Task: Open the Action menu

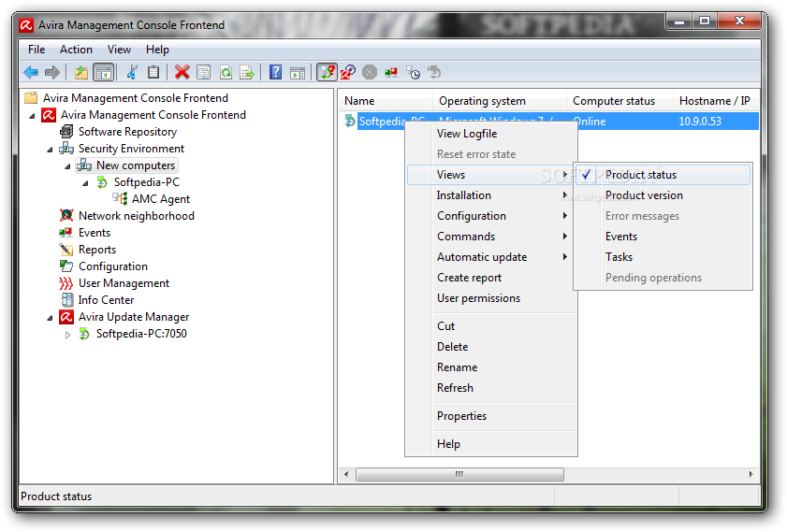Action: (x=76, y=50)
